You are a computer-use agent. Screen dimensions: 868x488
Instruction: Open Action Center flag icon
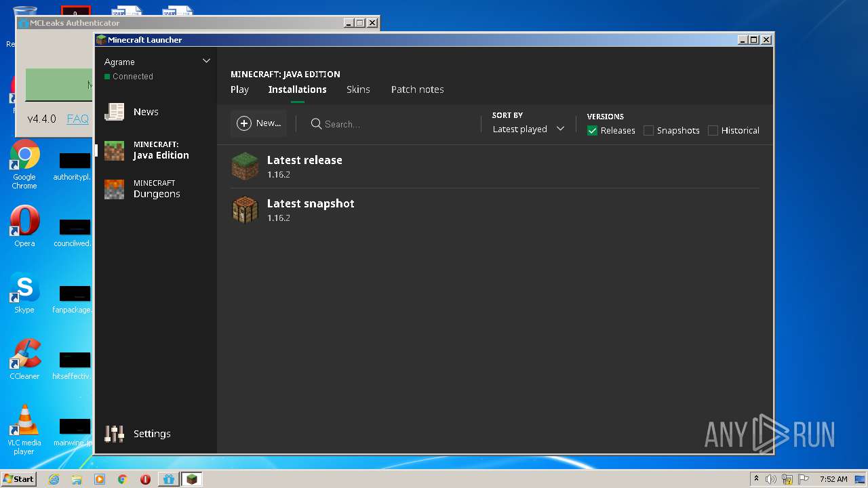pos(804,479)
